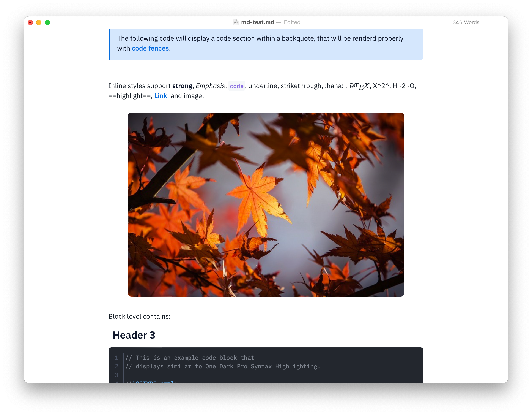Click the Header 3 heading
Image resolution: width=532 pixels, height=415 pixels.
[134, 335]
